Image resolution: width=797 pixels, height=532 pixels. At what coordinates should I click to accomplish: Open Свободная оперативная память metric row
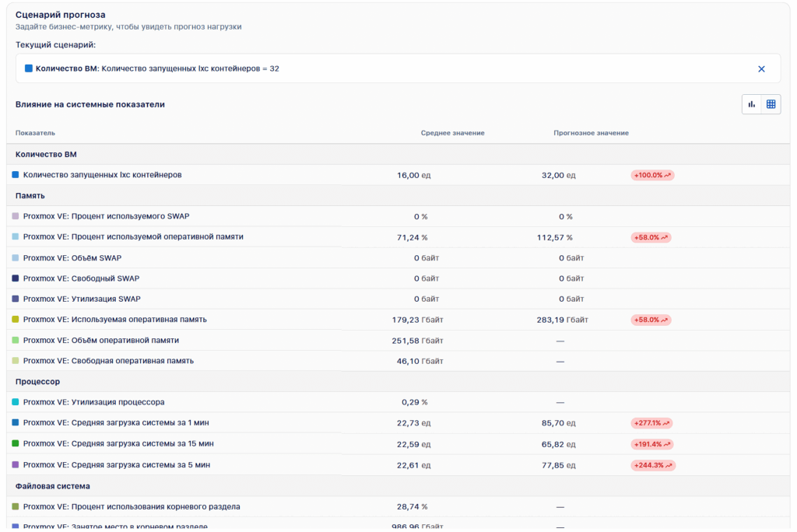(x=108, y=361)
